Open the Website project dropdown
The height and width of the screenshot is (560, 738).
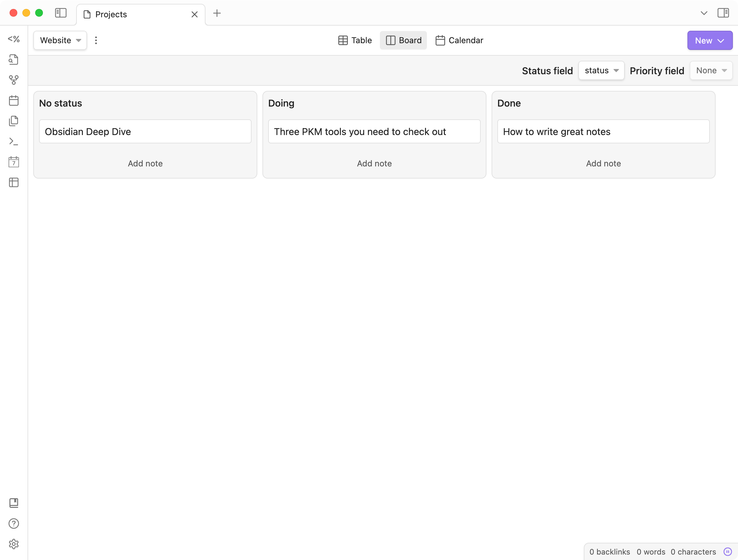60,40
